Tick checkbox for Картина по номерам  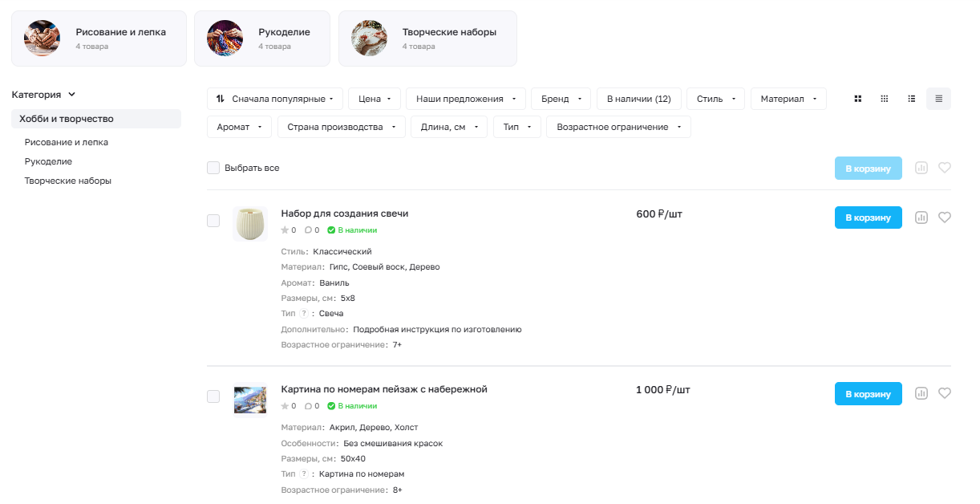[x=213, y=396]
